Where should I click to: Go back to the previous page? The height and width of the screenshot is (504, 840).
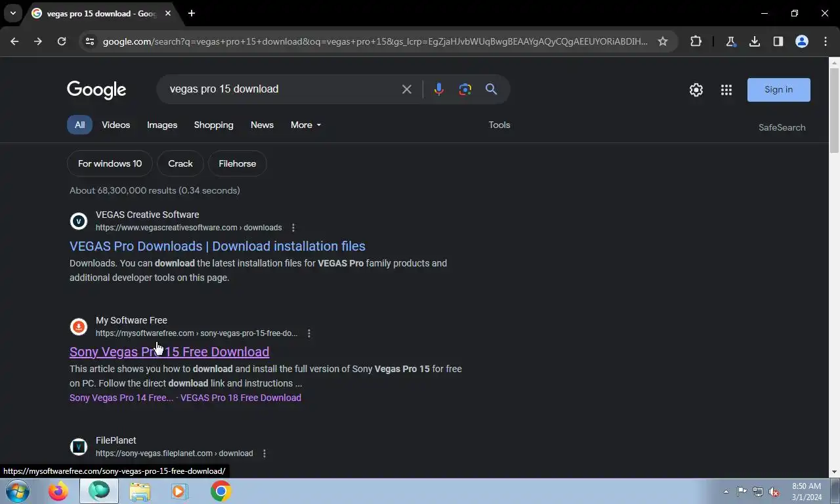[x=14, y=41]
